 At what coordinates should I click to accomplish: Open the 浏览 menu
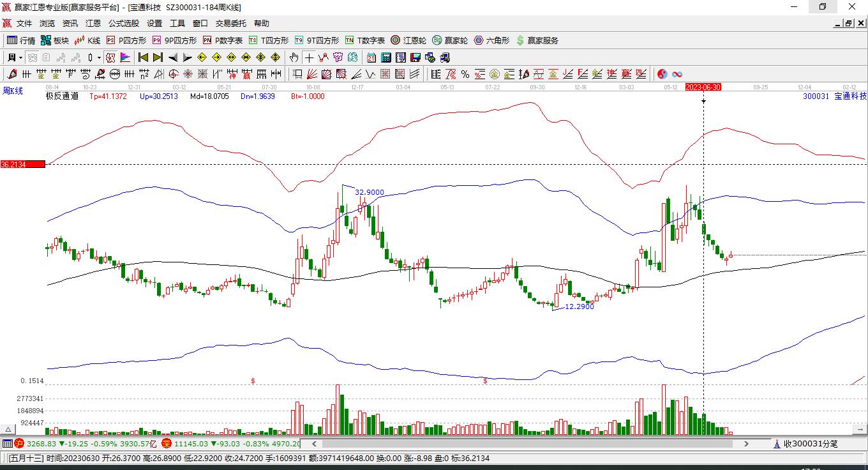coord(47,24)
